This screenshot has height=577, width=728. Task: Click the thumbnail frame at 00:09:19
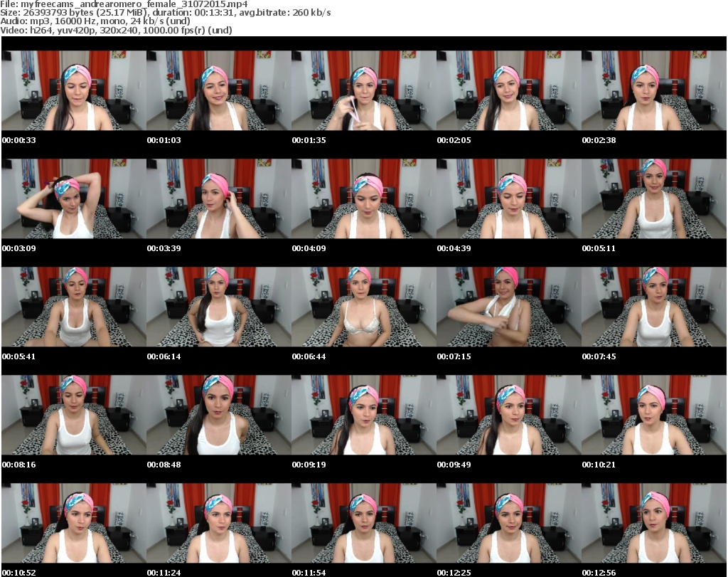tap(364, 415)
